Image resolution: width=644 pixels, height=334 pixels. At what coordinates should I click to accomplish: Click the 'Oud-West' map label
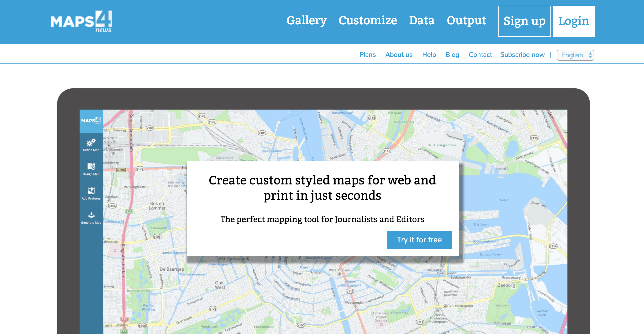220,285
